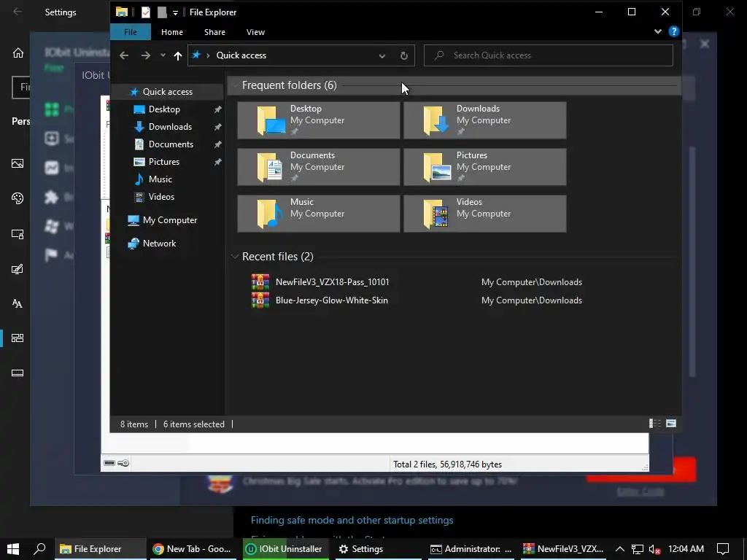
Task: Switch to Administrator command prompt taskbar button
Action: pyautogui.click(x=471, y=549)
